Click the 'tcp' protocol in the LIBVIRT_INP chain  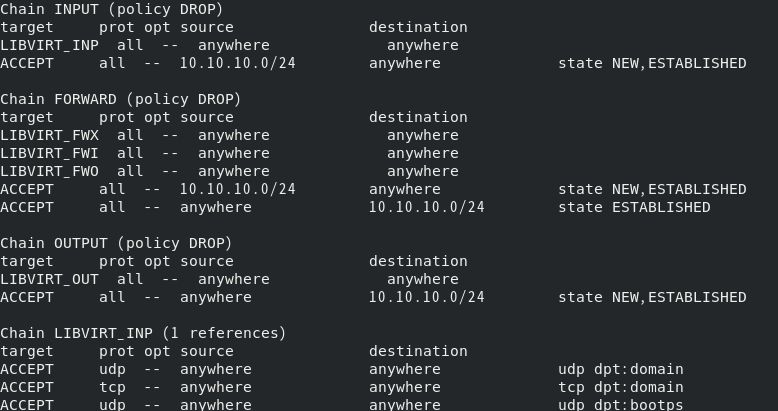coord(112,388)
